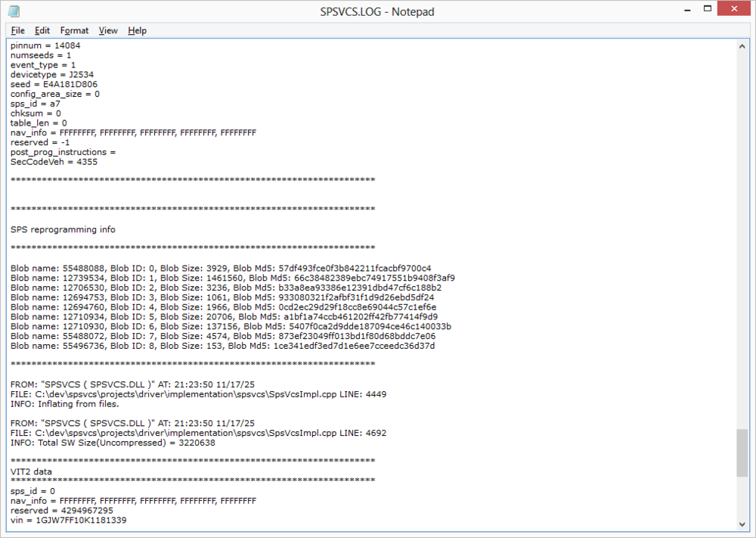Click the Blob name 12710934 line

coord(225,316)
